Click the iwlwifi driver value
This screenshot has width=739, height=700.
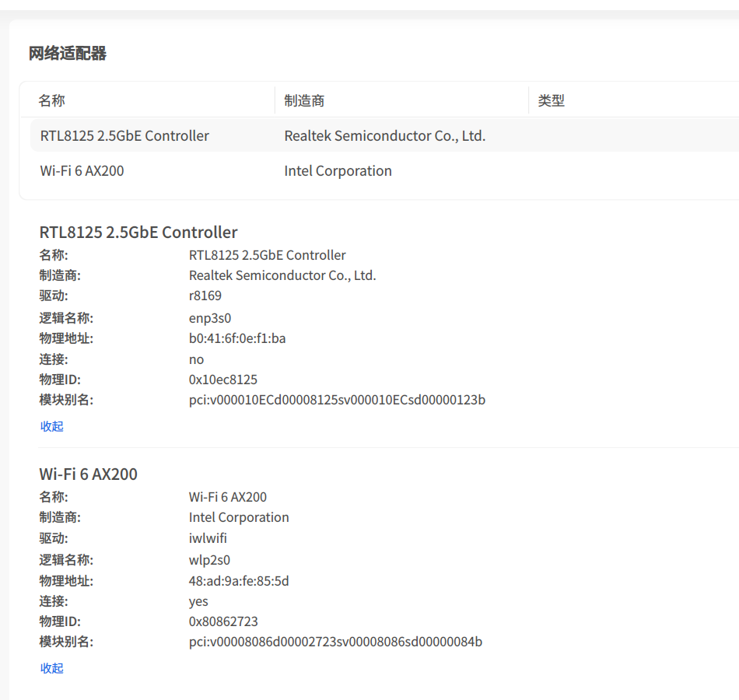click(208, 538)
